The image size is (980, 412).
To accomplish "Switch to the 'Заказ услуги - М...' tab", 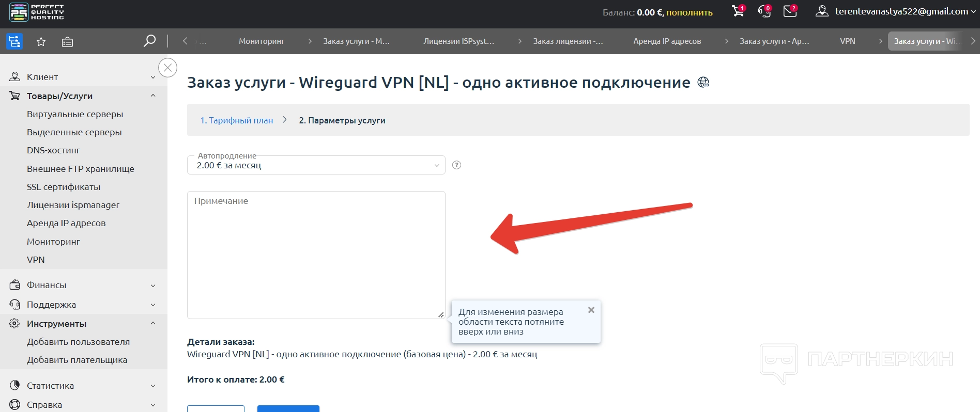I will 357,41.
